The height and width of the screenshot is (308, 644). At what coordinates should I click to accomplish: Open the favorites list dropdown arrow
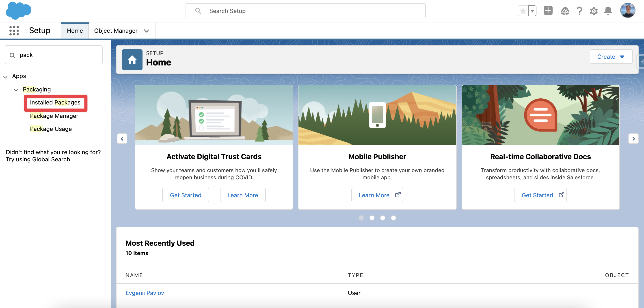point(532,11)
